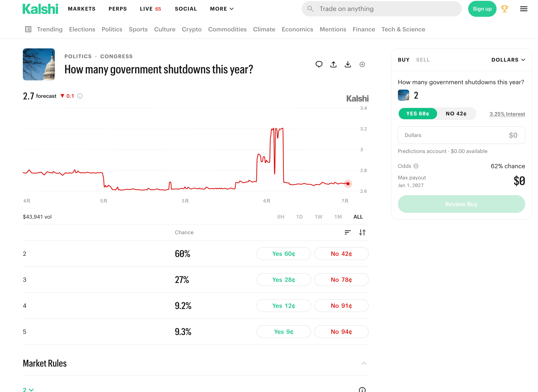Click the Odds dollar coin icon
Screen dimensions: 538x392
pos(416,166)
